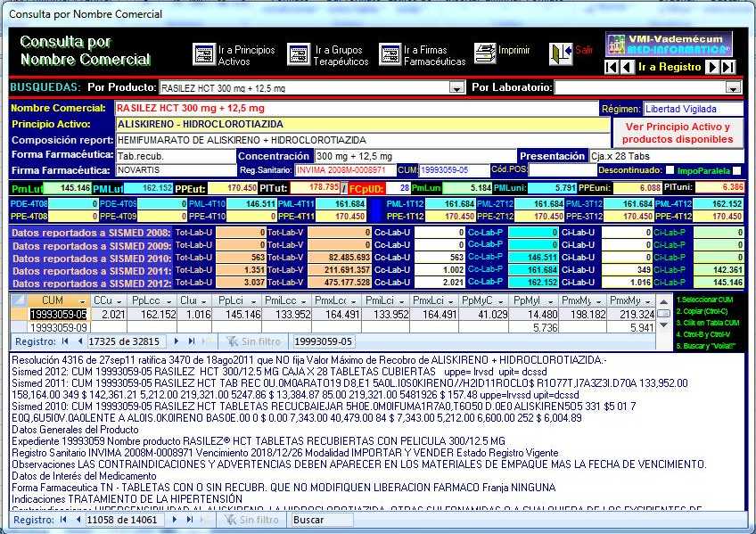This screenshot has width=756, height=534.
Task: Go to next record in CUM subform navigator
Action: pyautogui.click(x=176, y=341)
